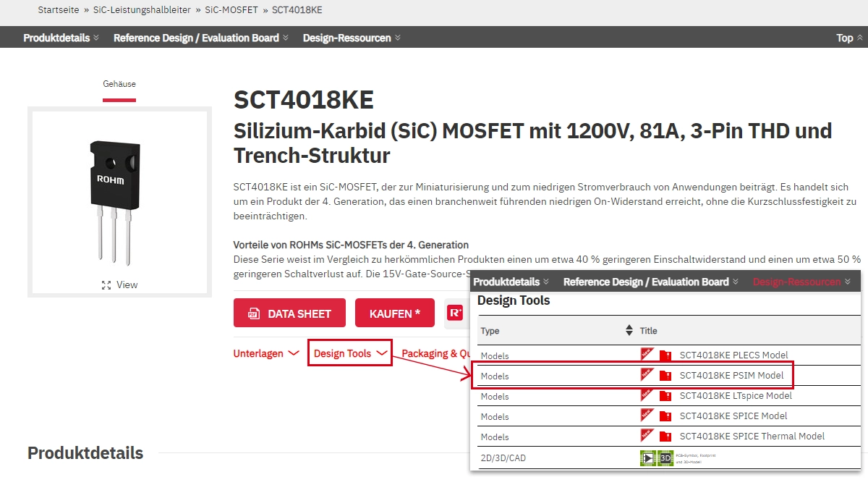868x493 pixels.
Task: Click the file icon next to SCT4018KE SPICE Model
Action: pyautogui.click(x=665, y=416)
